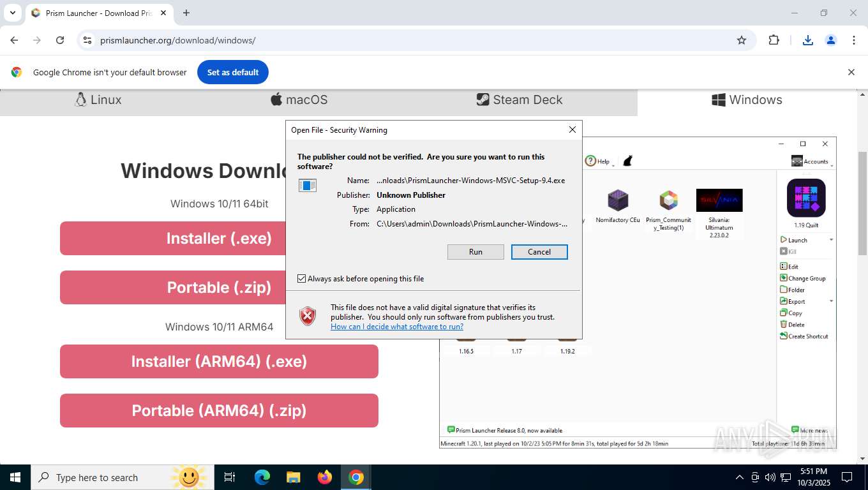Viewport: 868px width, 490px height.
Task: Switch to the Linux download tab
Action: (98, 100)
